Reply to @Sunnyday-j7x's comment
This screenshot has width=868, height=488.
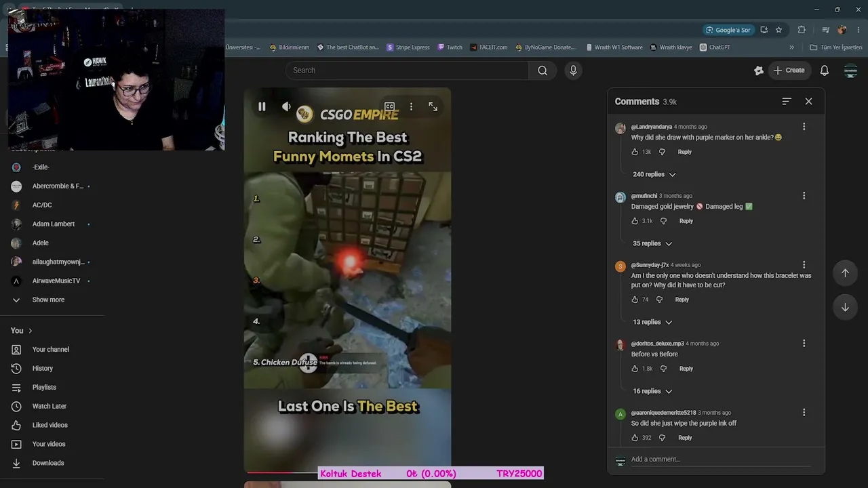[x=682, y=300]
